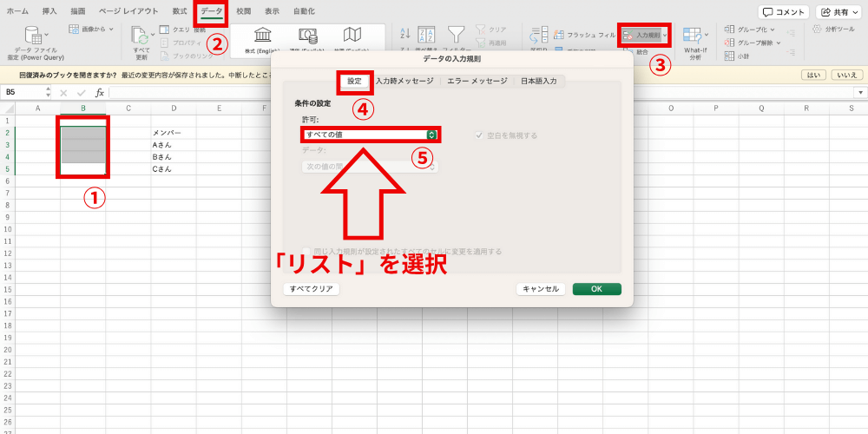The image size is (868, 434).
Task: Expand the 入力規則 ribbon dropdown
Action: click(x=665, y=35)
